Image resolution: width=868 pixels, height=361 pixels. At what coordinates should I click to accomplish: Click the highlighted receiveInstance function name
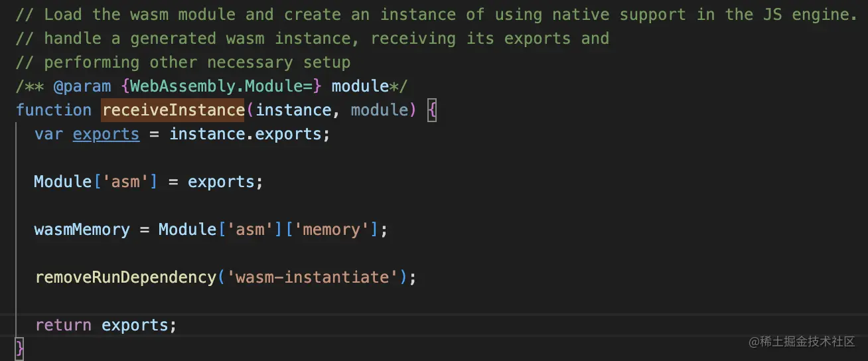pos(173,110)
